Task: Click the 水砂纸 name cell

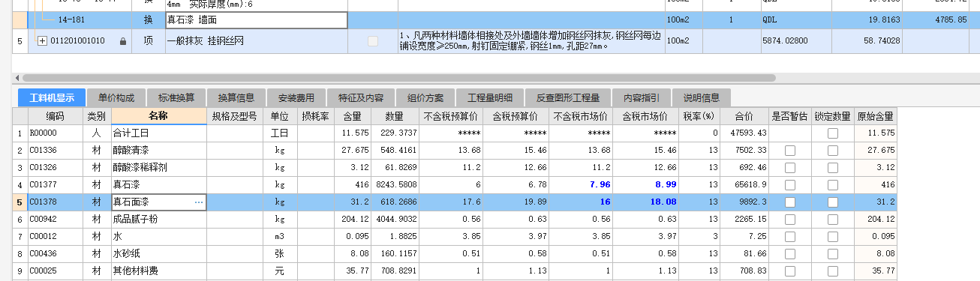Action: coord(158,254)
